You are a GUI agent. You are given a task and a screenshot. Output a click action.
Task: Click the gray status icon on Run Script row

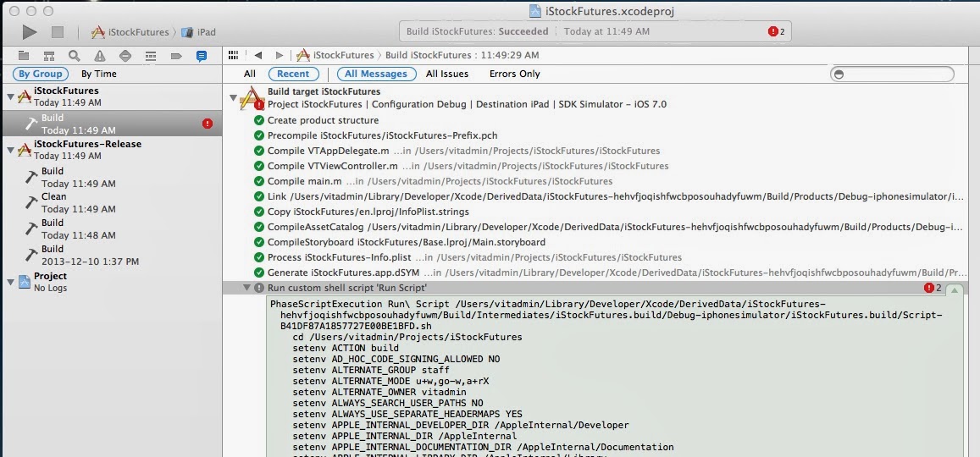pyautogui.click(x=258, y=288)
